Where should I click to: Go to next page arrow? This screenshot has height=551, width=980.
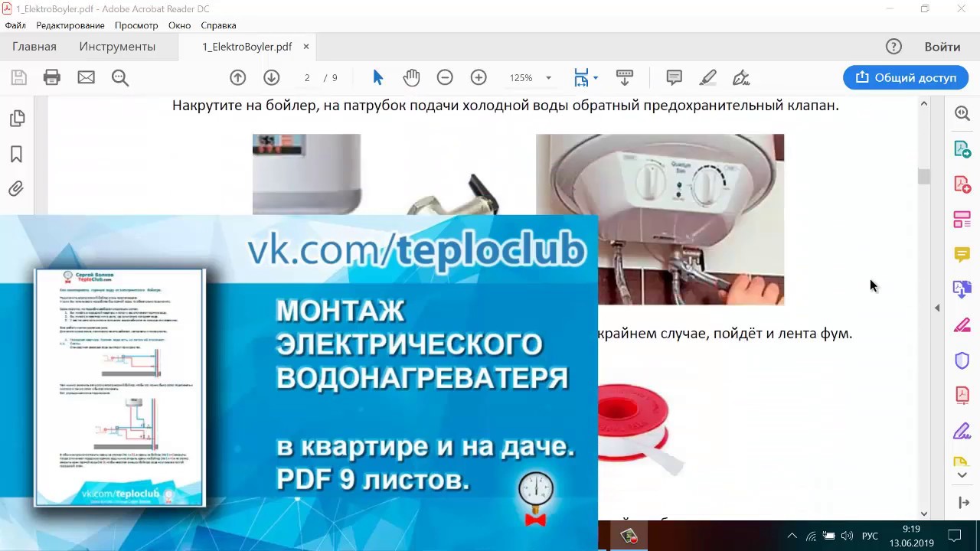pos(271,77)
